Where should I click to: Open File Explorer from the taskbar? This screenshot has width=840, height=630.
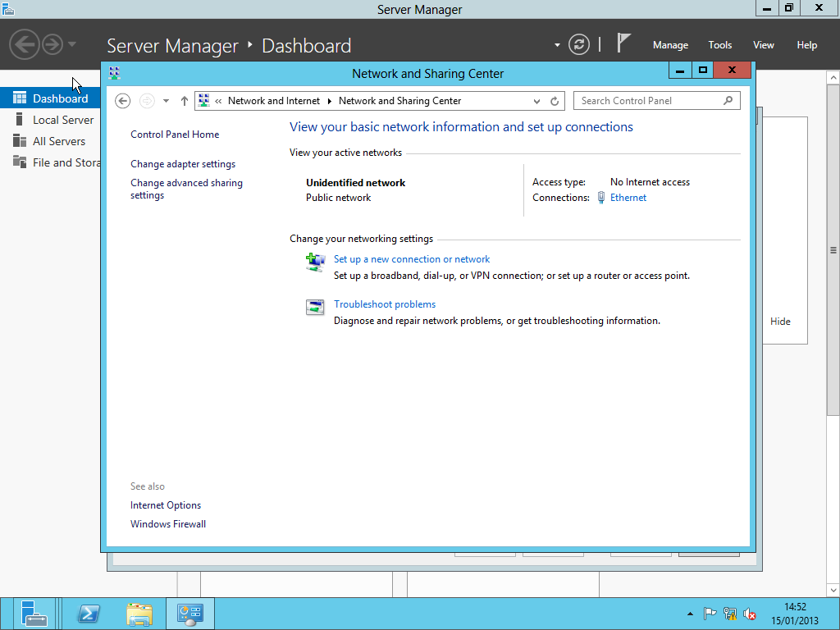(139, 614)
